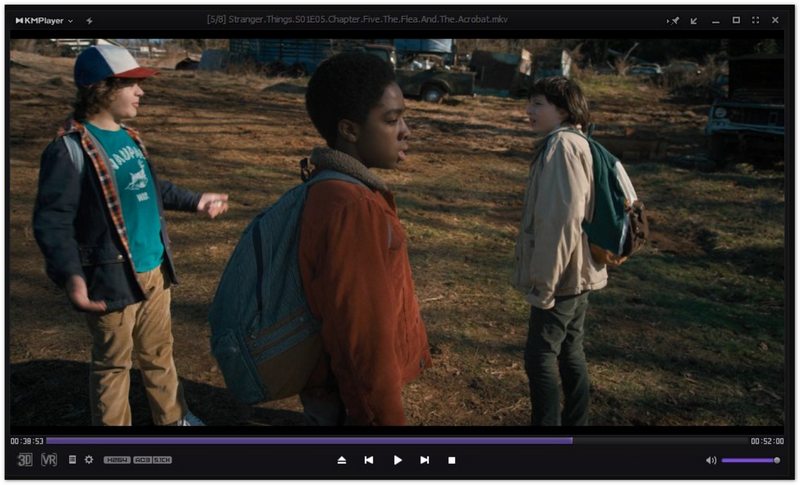Viewport: 800px width, 485px height.
Task: Close the KMPlayer window
Action: pos(775,20)
